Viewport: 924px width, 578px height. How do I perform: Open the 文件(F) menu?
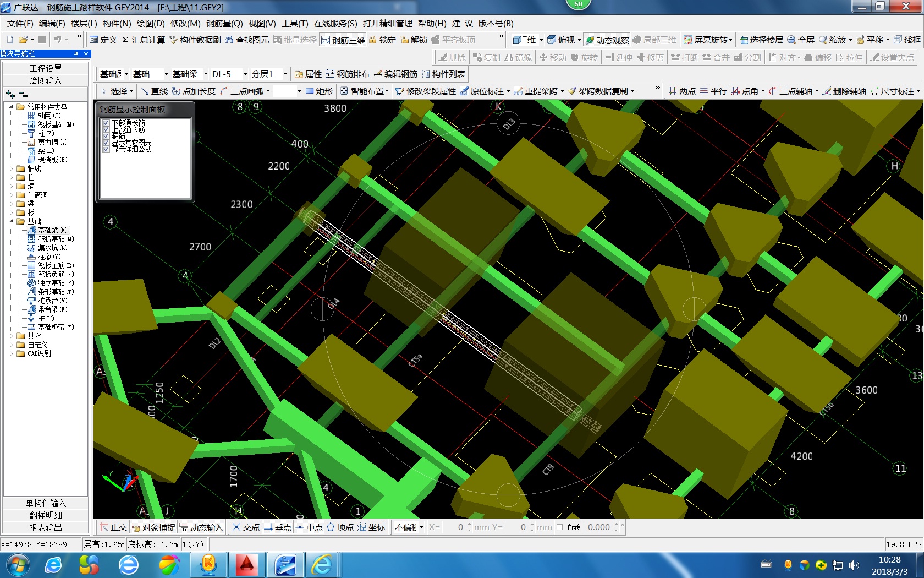[20, 23]
